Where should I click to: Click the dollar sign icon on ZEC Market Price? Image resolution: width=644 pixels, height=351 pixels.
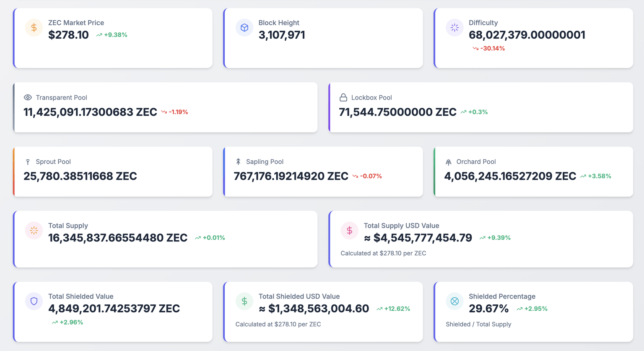[x=34, y=27]
